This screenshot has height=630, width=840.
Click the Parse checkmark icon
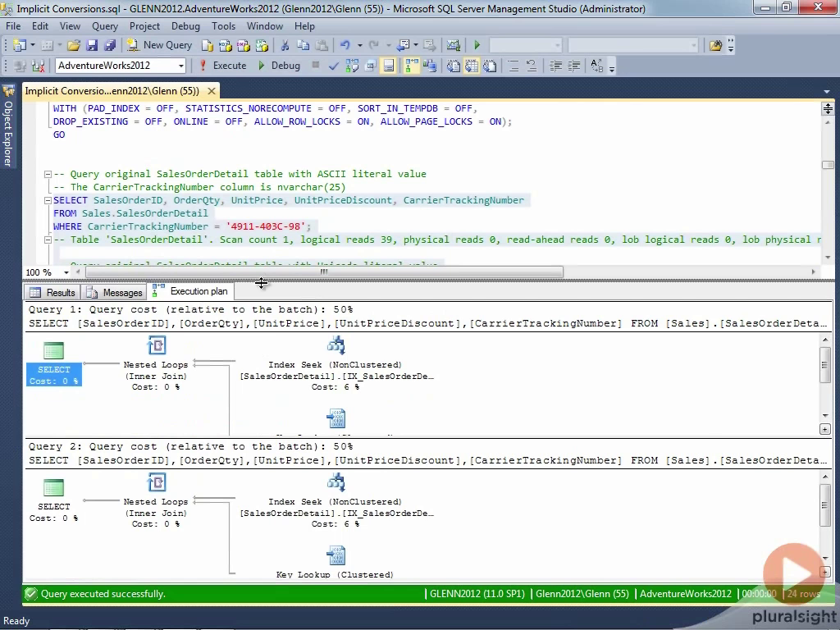click(333, 66)
